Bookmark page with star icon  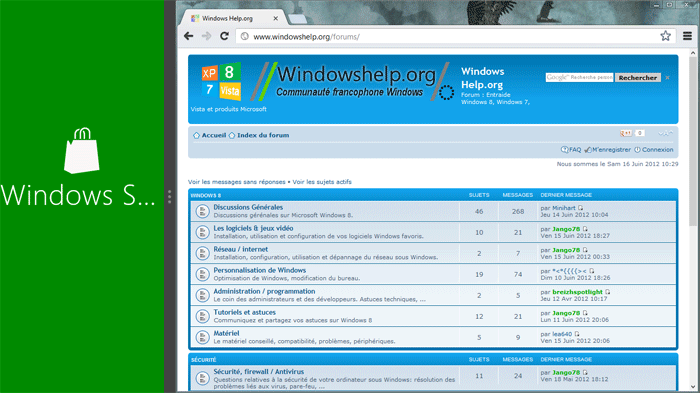tap(666, 36)
